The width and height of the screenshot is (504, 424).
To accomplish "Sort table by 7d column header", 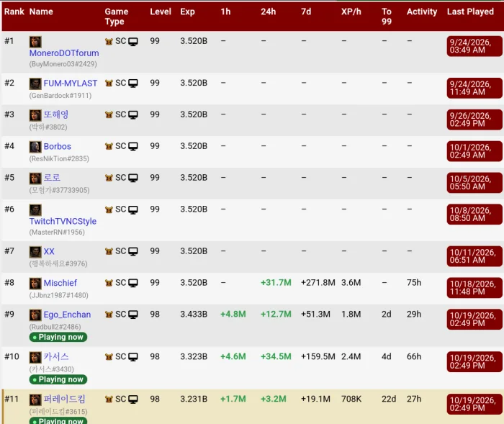I will point(306,12).
